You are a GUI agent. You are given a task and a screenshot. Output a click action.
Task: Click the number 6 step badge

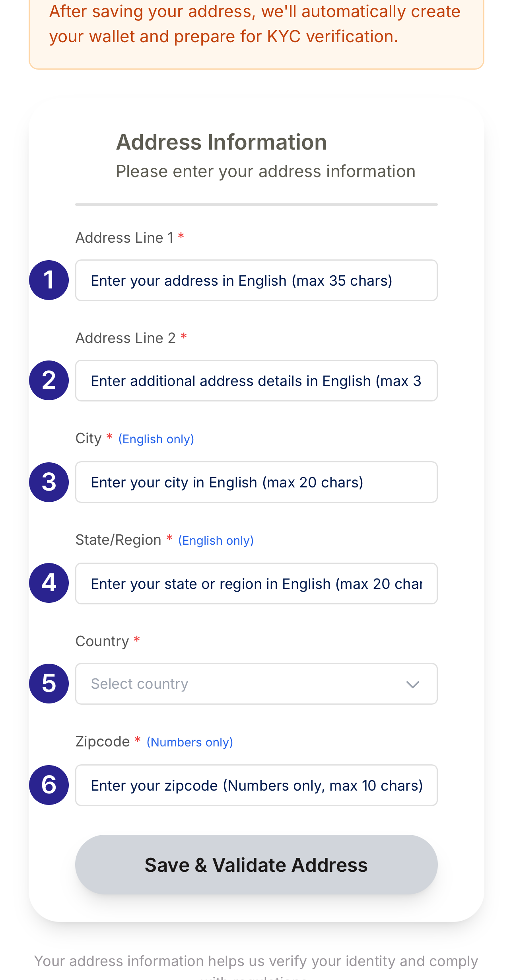click(x=49, y=785)
